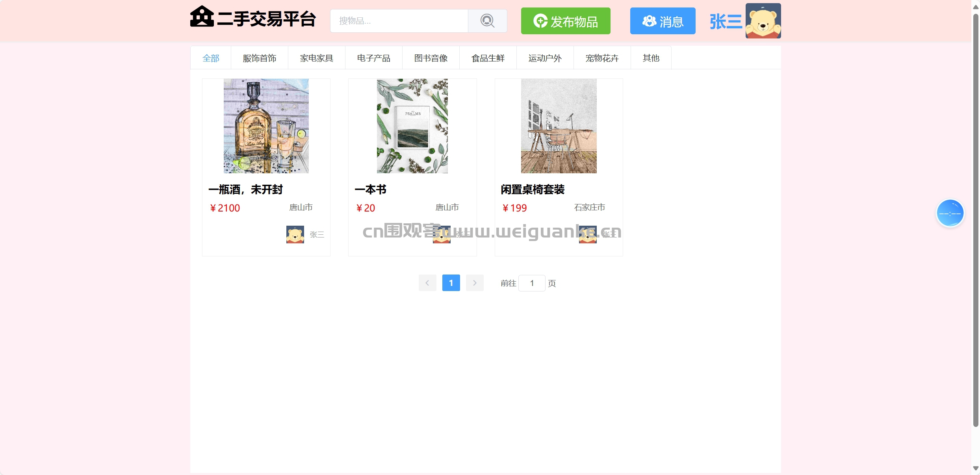Open 发布物品 publish button
The width and height of the screenshot is (980, 475).
(x=566, y=21)
